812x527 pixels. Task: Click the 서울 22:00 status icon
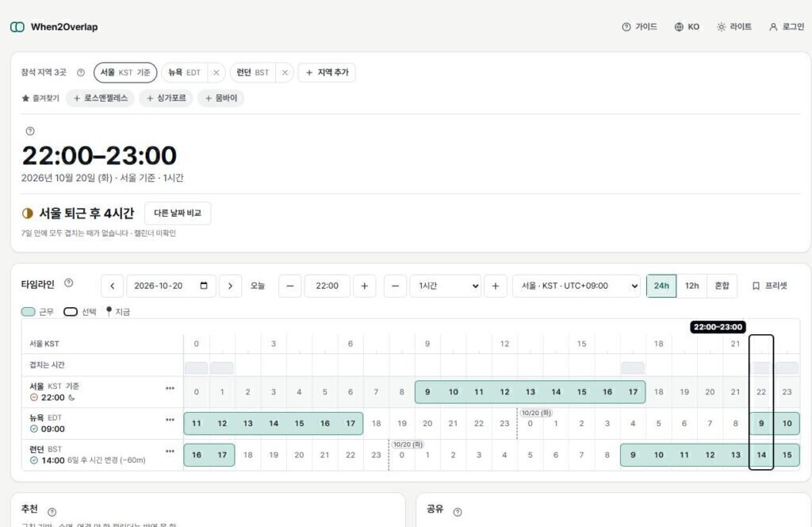[x=33, y=398]
